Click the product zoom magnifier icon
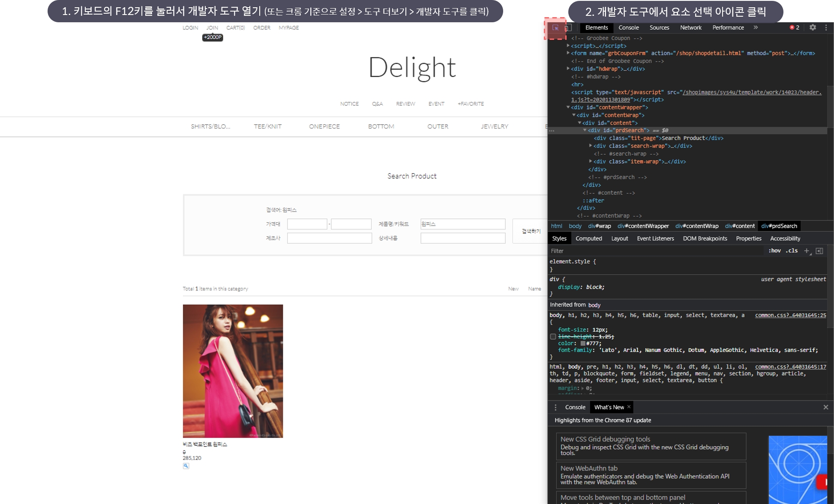The height and width of the screenshot is (504, 834). pyautogui.click(x=186, y=466)
